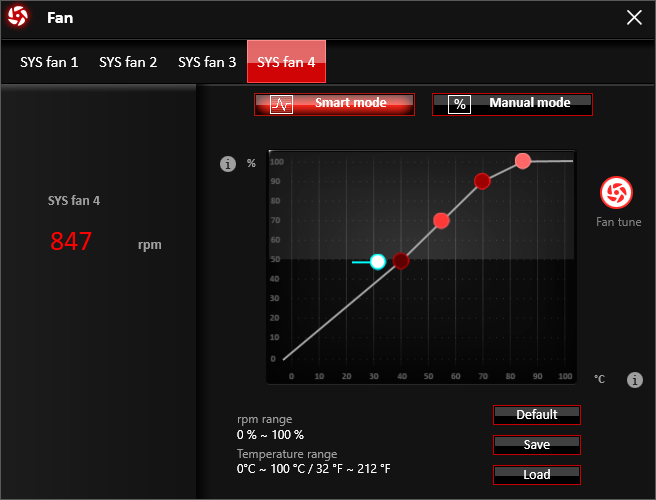Switch to Manual mode
Image resolution: width=656 pixels, height=500 pixels.
pos(513,104)
